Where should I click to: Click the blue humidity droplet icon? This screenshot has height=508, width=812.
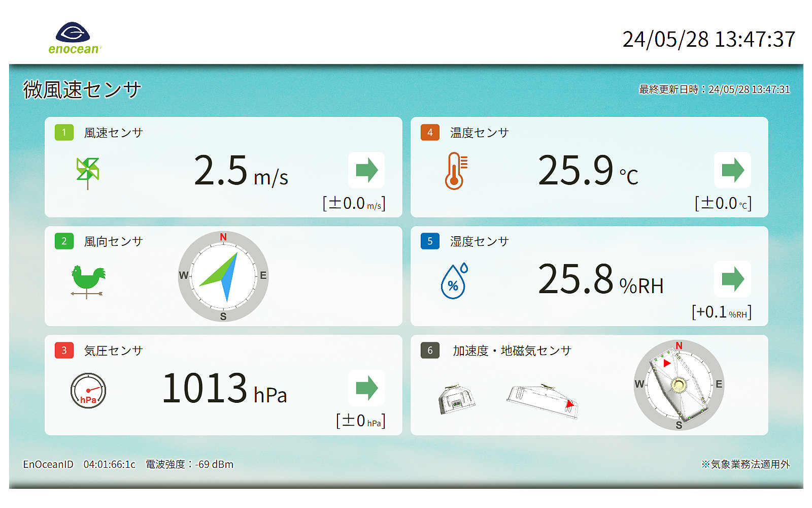click(454, 281)
